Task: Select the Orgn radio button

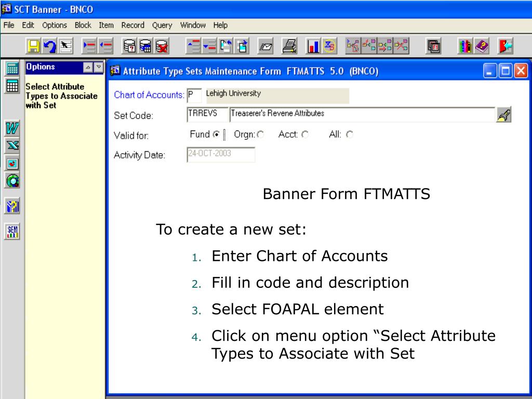Action: coord(260,135)
